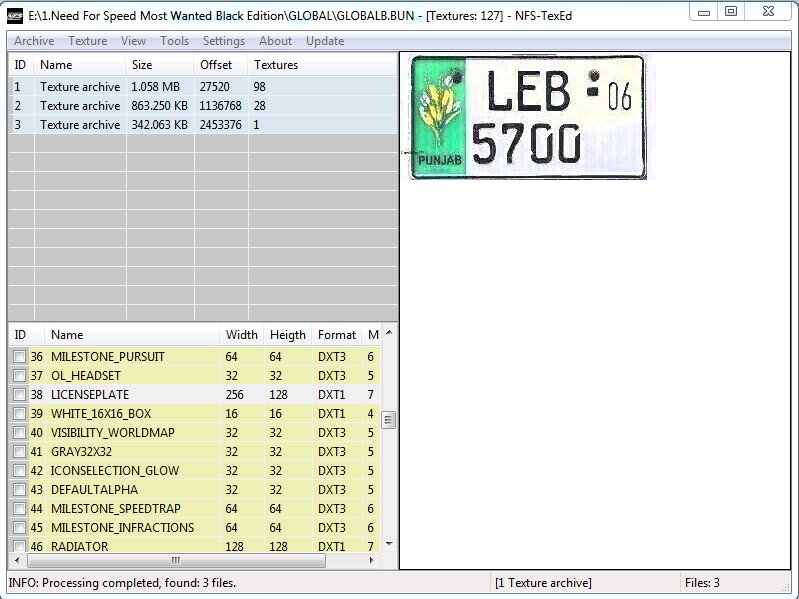Image resolution: width=799 pixels, height=599 pixels.
Task: Select the ICONSELECTION_GLOW texture name
Action: tap(115, 471)
